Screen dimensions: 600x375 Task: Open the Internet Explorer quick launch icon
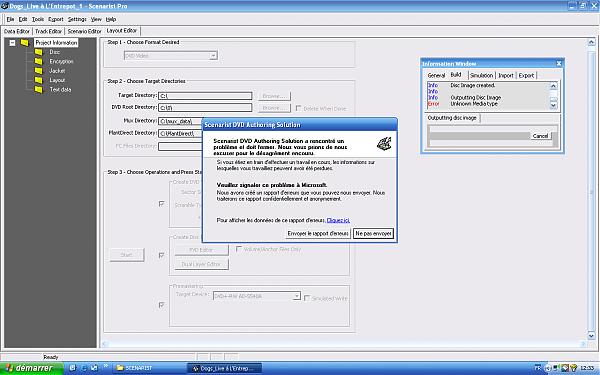83,368
